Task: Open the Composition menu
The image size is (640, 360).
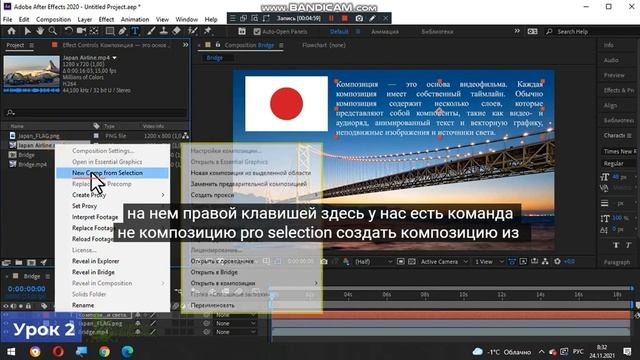Action: coord(53,19)
